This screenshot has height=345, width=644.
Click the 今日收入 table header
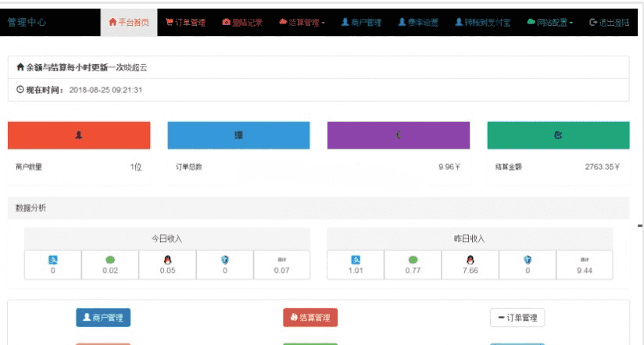click(x=166, y=239)
